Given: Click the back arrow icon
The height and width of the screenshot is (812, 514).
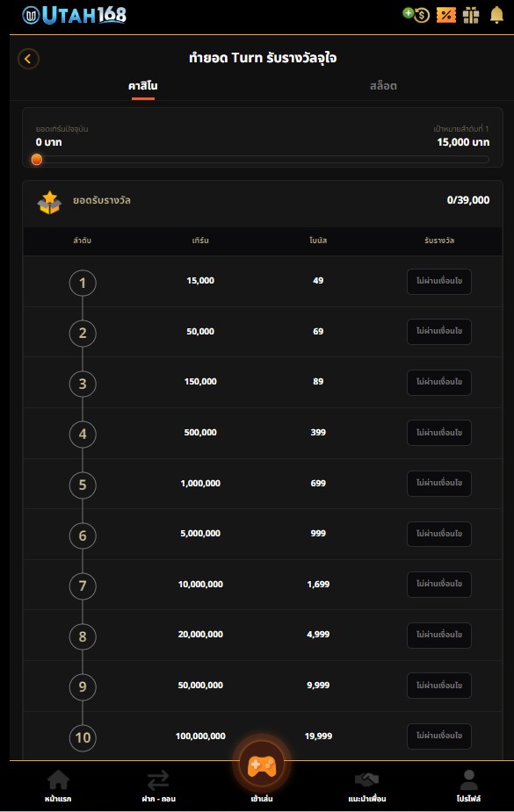Looking at the screenshot, I should [x=28, y=59].
